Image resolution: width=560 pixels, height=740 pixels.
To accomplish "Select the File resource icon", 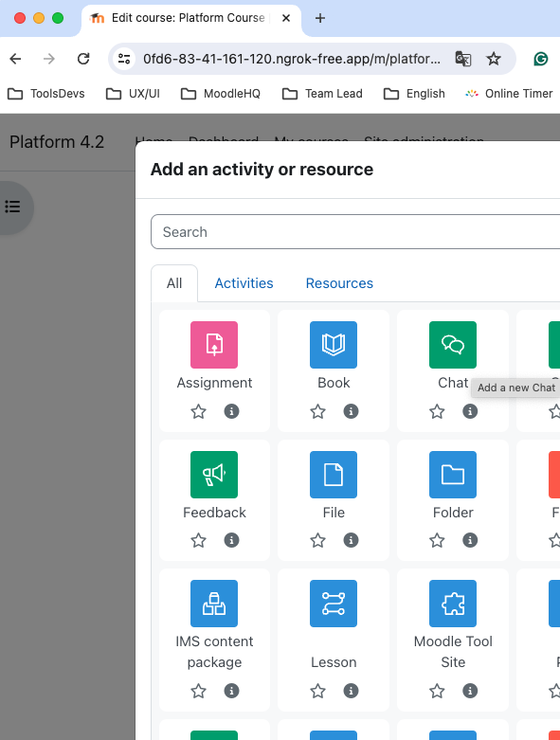I will (334, 475).
